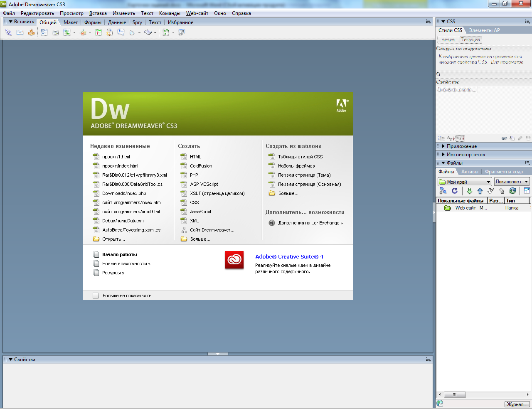This screenshot has width=532, height=409.
Task: Click the Images insert icon
Action: click(66, 32)
